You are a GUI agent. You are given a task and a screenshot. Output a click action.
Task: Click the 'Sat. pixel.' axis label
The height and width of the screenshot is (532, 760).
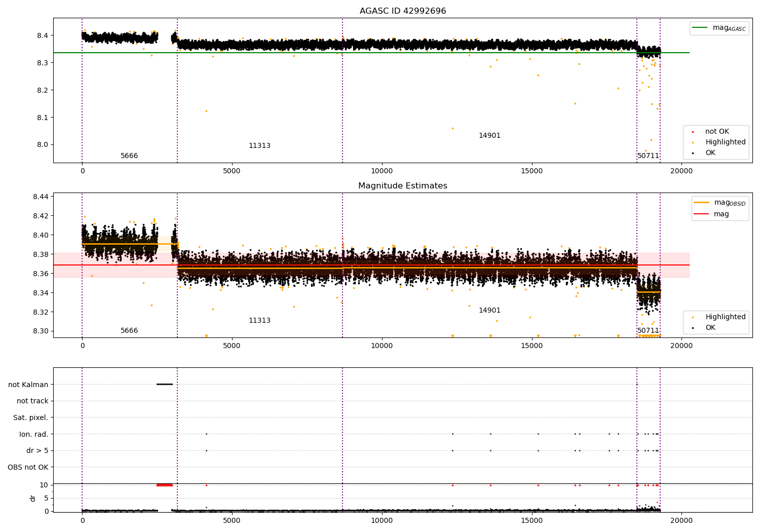[x=31, y=418]
